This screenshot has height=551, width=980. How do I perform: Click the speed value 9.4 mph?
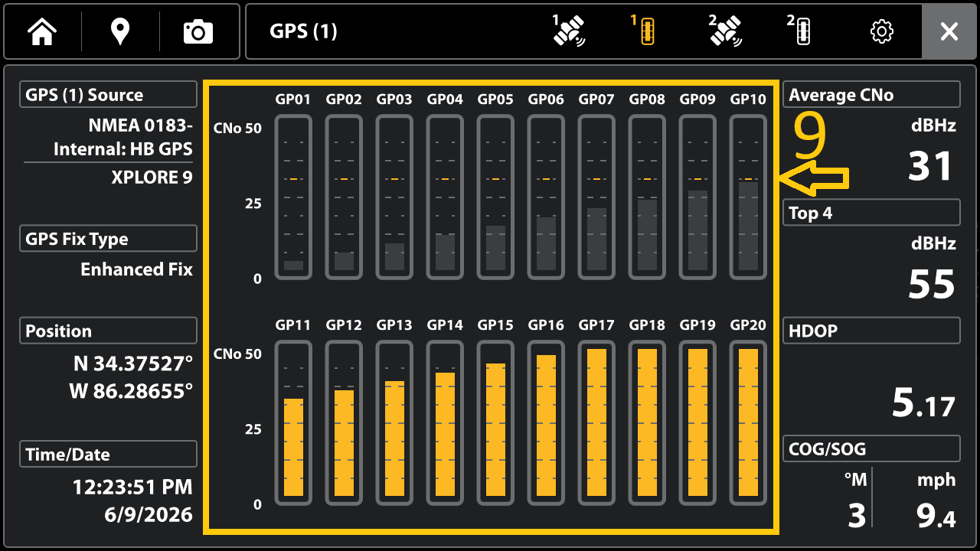936,515
